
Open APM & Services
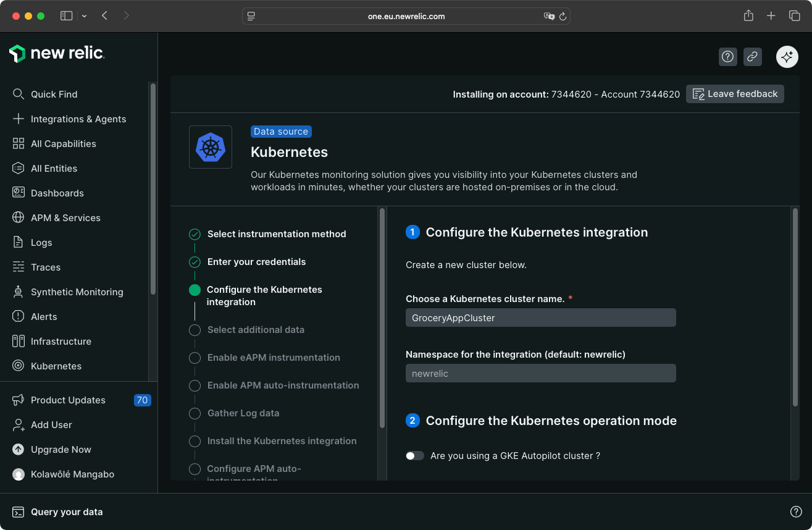pos(65,217)
